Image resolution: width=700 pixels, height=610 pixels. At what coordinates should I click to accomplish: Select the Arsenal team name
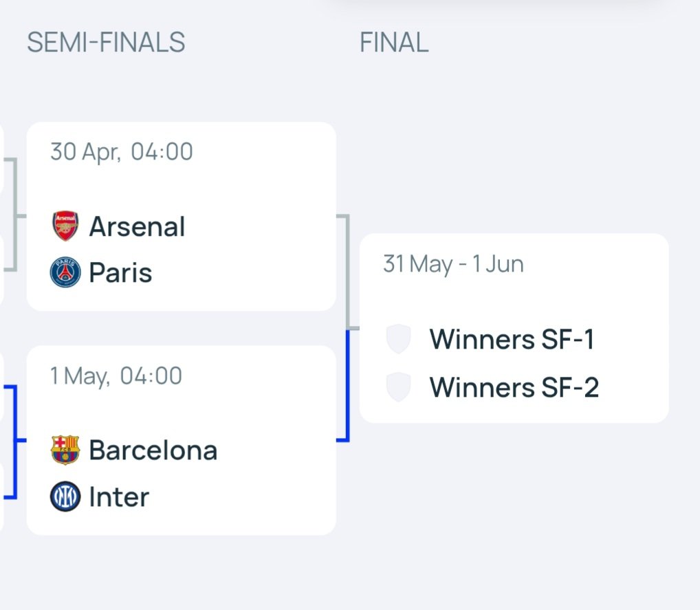pos(137,226)
